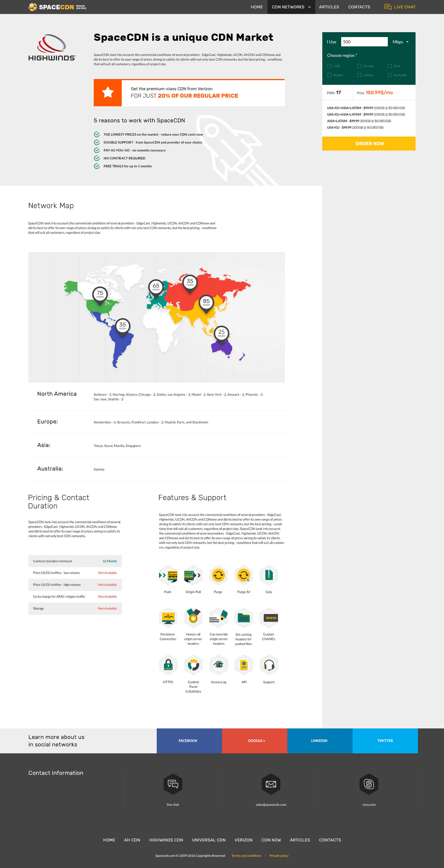444x868 pixels.
Task: Tick the Europe region checkbox
Action: (x=359, y=66)
